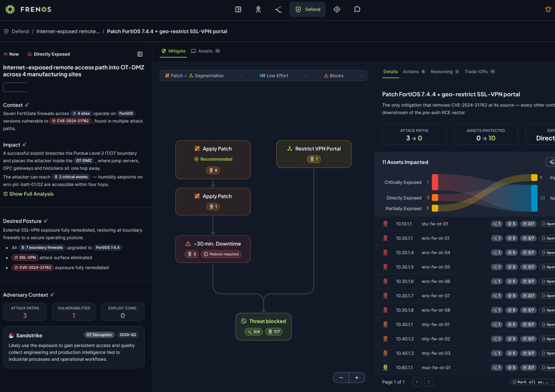The height and width of the screenshot is (392, 555).
Task: Open status dropdown for muc-fw-ot-01
Action: tap(547, 368)
